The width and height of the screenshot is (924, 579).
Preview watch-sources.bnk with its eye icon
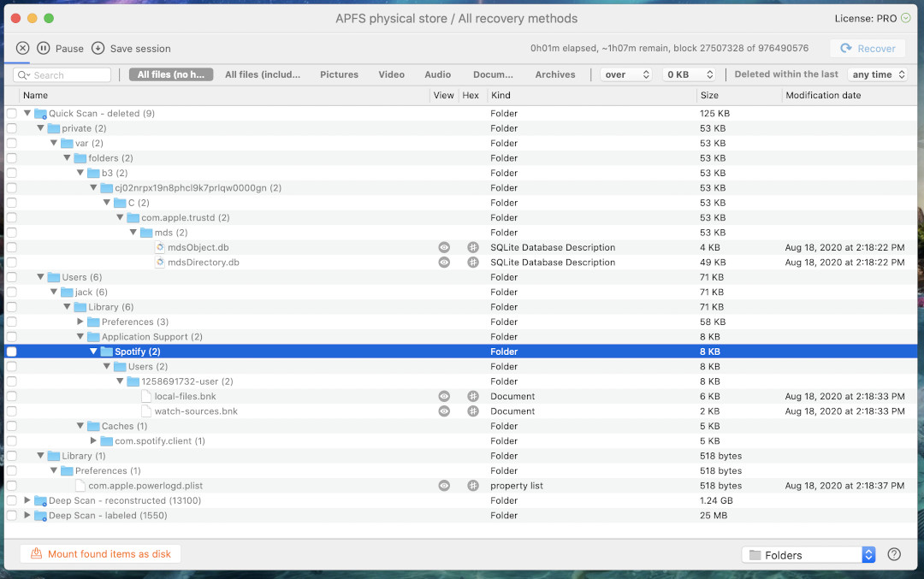(444, 411)
